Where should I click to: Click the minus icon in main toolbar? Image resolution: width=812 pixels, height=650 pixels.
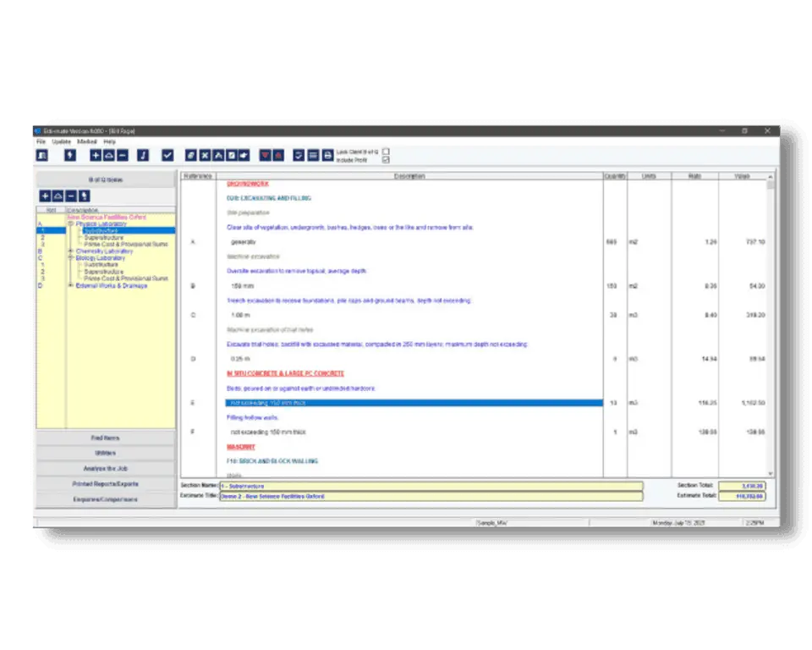click(123, 156)
